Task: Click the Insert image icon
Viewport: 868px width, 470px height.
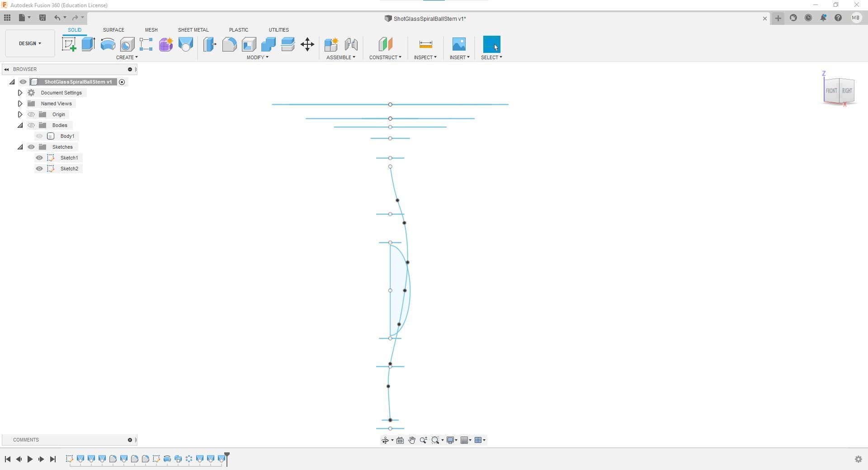Action: [459, 44]
